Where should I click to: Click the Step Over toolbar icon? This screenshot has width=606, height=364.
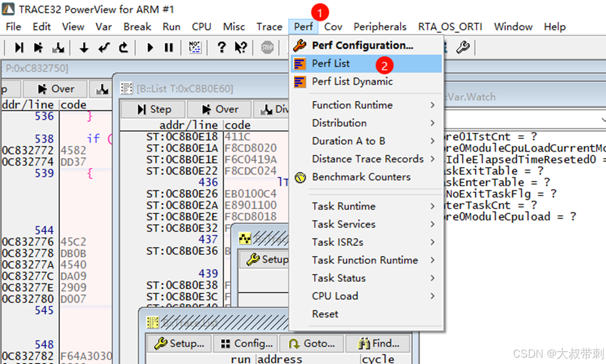point(38,48)
